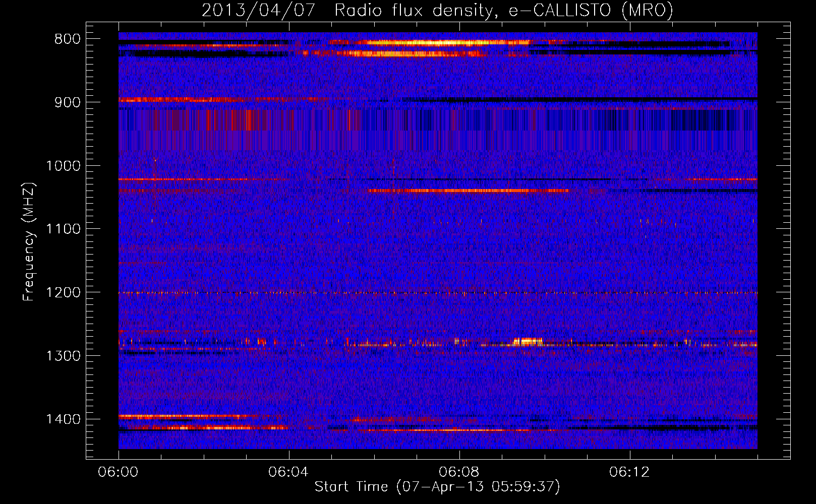The image size is (816, 504).
Task: Select the '900' frequency axis label
Action: click(68, 102)
